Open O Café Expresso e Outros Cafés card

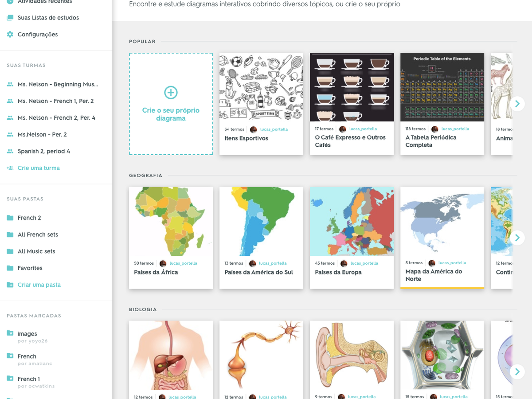click(350, 141)
